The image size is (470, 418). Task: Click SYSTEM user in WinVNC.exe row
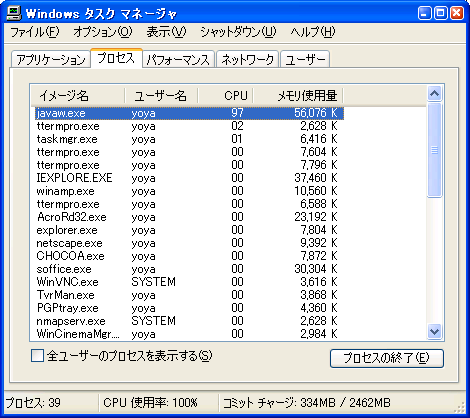(153, 282)
